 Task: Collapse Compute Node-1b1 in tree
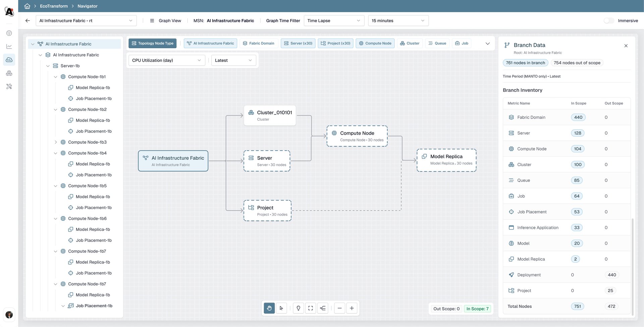point(55,77)
